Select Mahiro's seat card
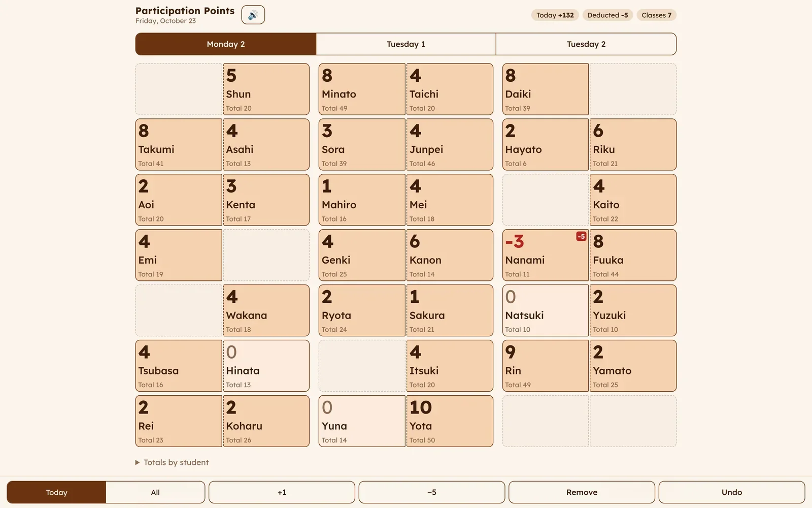The height and width of the screenshot is (508, 812). [362, 200]
